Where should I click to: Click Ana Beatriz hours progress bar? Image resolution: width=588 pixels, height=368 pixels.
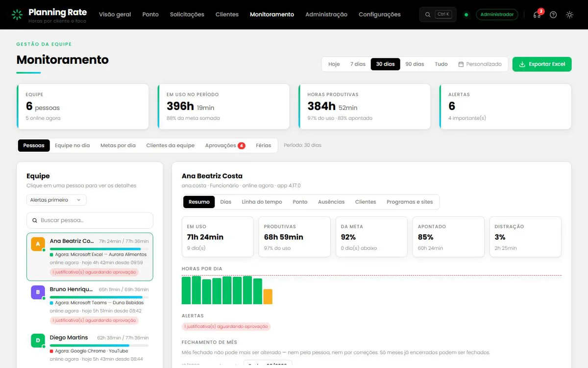99,249
